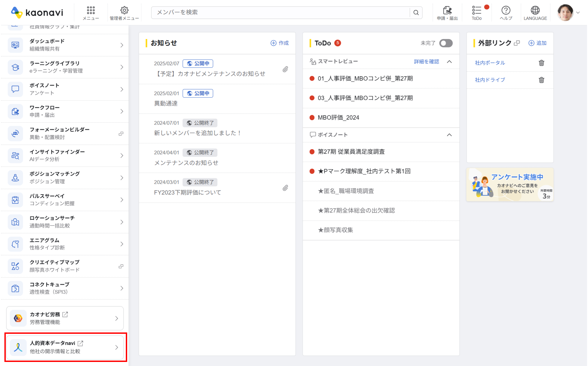588x366 pixels.
Task: Collapse the ボイスノート ToDo section
Action: click(x=449, y=135)
